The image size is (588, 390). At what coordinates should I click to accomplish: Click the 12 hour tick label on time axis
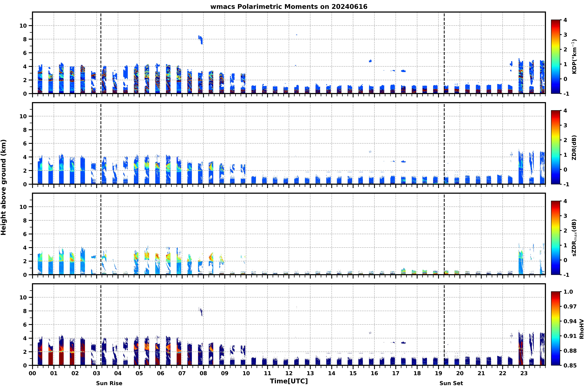[x=289, y=373]
